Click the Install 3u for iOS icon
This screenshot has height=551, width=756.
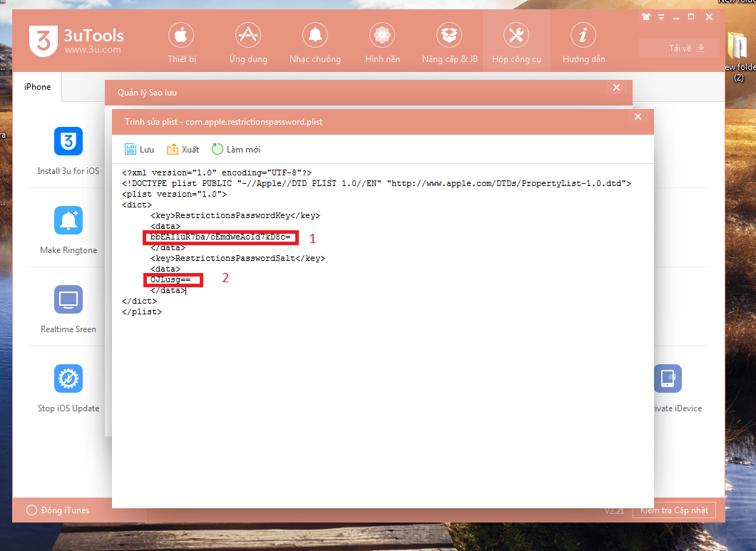pyautogui.click(x=68, y=141)
